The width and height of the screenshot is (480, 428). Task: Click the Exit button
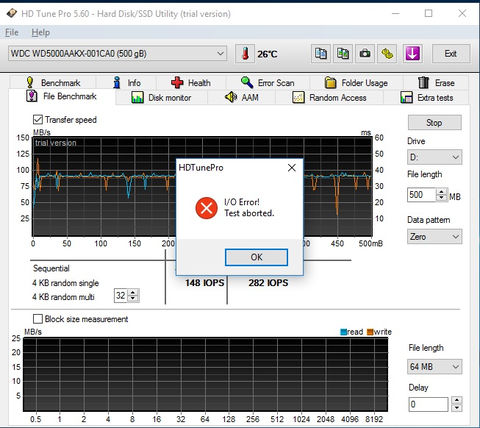click(x=451, y=54)
